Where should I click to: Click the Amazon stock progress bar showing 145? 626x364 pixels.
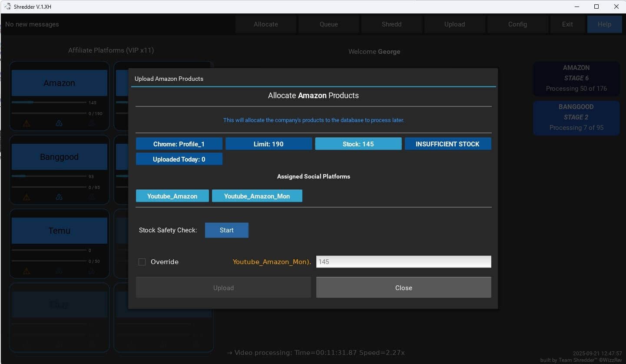tap(49, 103)
